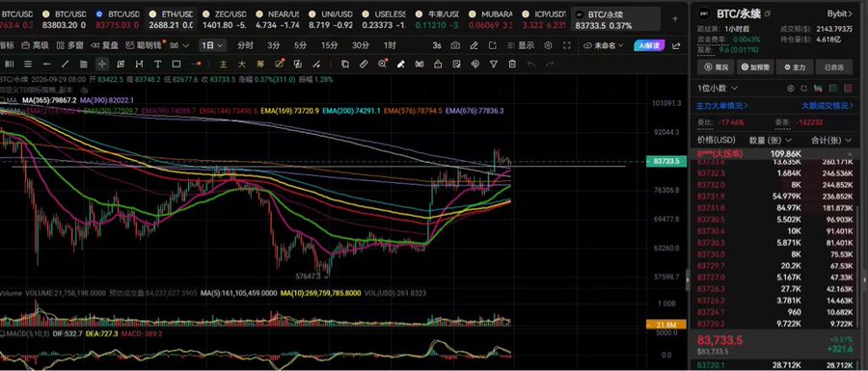Click the undo arrow icon
This screenshot has height=371, width=868.
click(x=530, y=65)
